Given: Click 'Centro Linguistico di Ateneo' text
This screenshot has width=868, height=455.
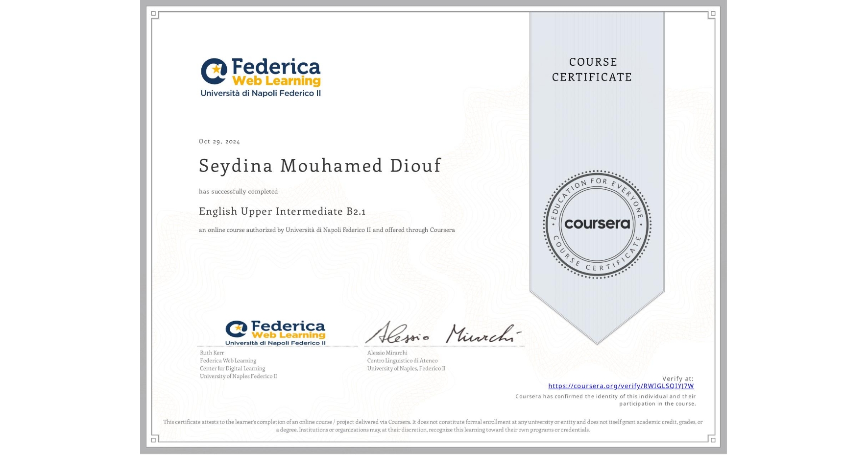Looking at the screenshot, I should coord(402,361).
